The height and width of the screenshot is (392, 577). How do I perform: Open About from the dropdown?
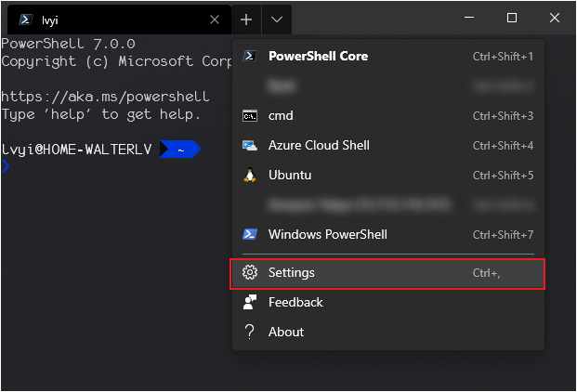(286, 332)
